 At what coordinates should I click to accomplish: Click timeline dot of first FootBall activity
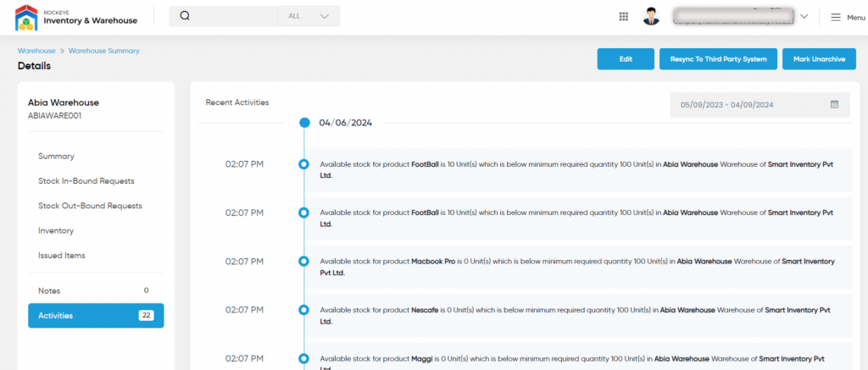[303, 164]
